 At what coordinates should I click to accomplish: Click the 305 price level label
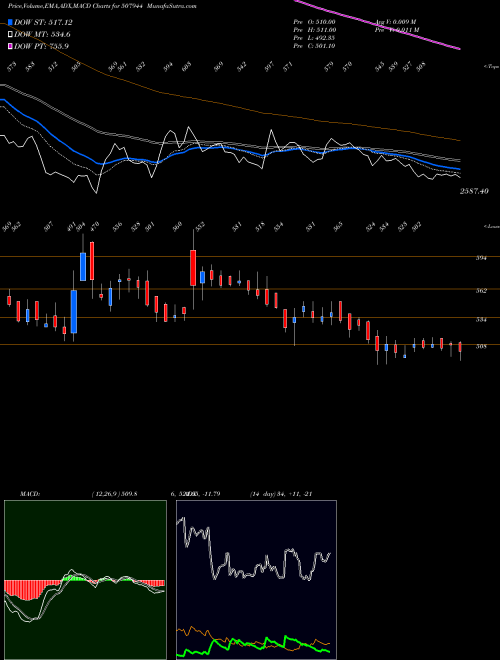point(481,347)
